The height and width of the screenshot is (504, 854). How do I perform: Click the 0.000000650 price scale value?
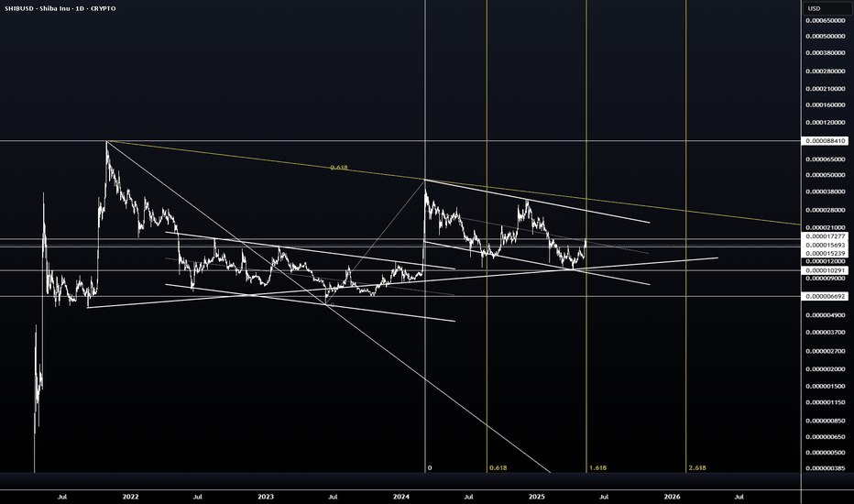click(x=825, y=437)
